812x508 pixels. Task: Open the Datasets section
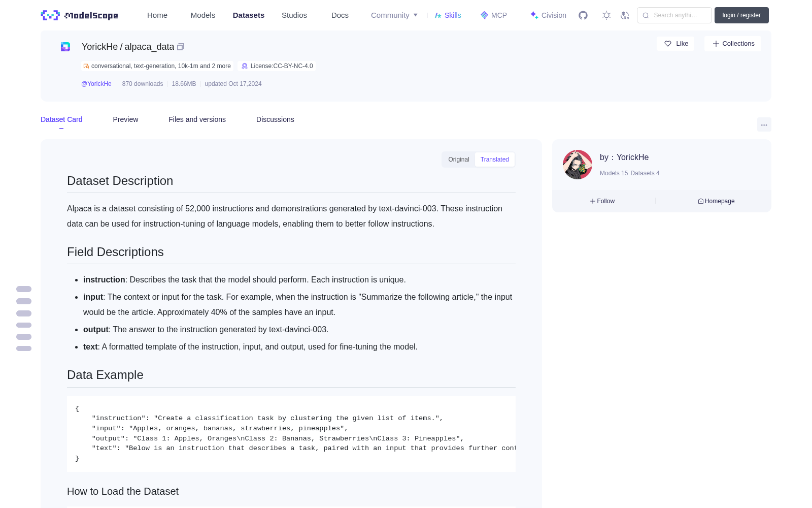click(249, 15)
